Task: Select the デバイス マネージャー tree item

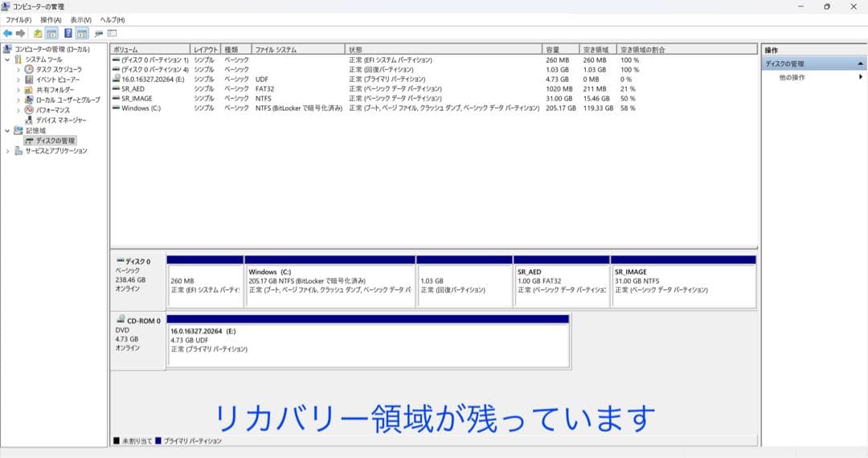Action: pyautogui.click(x=61, y=120)
